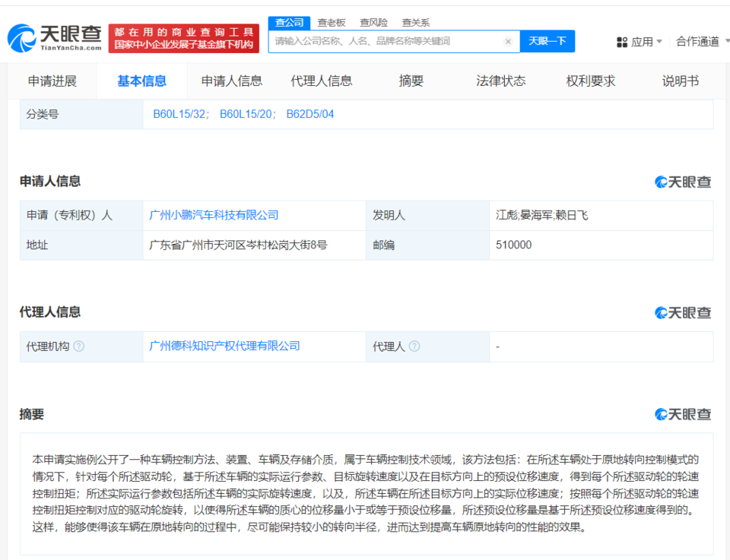Open 广州德科知识产权代理有限公司 agency link
Viewport: 730px width, 560px height.
click(224, 346)
